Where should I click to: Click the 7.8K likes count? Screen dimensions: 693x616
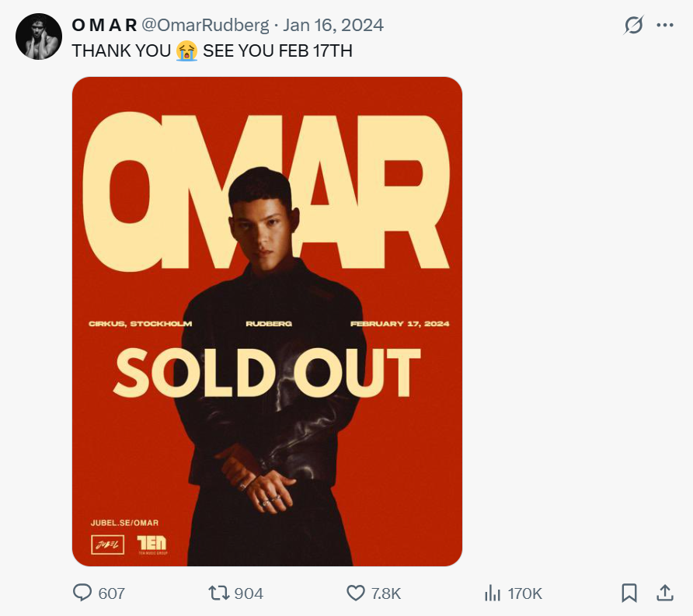tap(386, 593)
